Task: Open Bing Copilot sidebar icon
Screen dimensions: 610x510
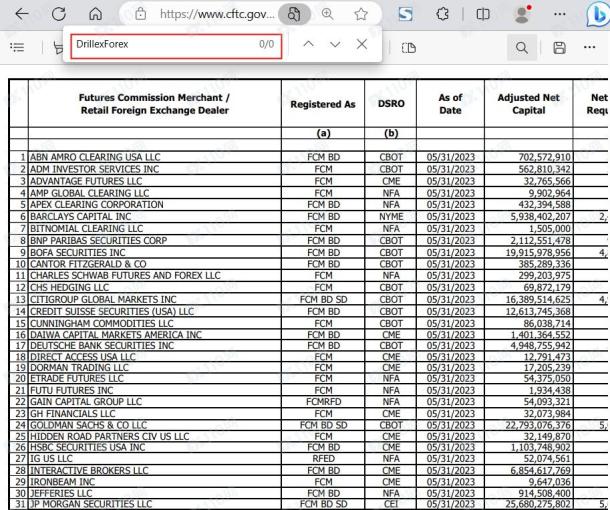Action: click(x=598, y=15)
